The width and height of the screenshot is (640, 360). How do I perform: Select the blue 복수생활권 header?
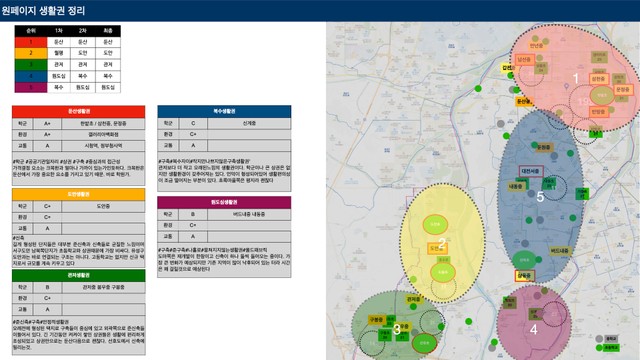click(224, 111)
